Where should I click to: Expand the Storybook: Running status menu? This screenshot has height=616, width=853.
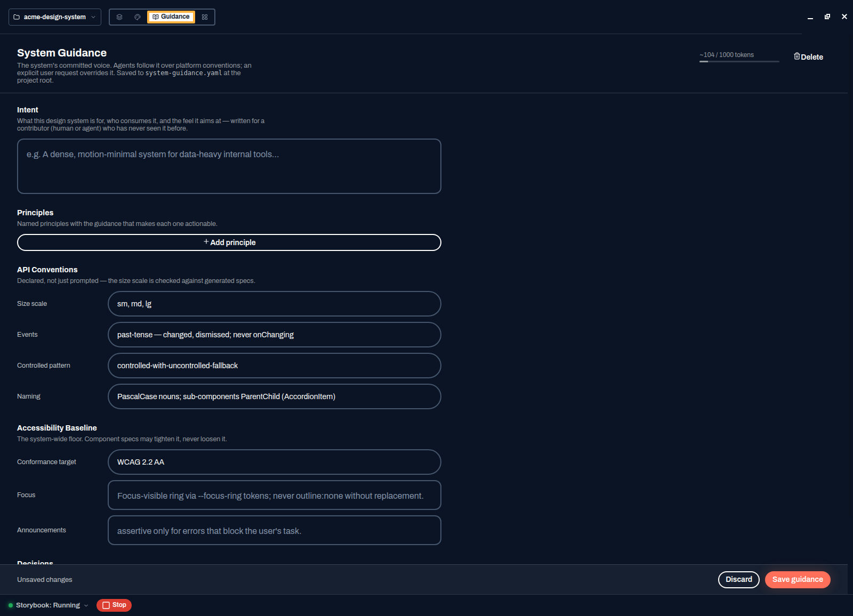pyautogui.click(x=48, y=605)
